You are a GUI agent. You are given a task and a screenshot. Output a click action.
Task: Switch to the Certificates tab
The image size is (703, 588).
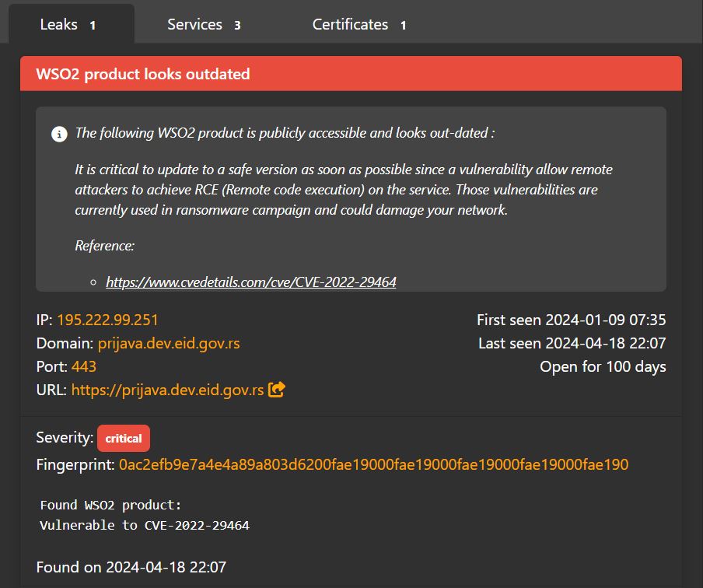coord(359,24)
